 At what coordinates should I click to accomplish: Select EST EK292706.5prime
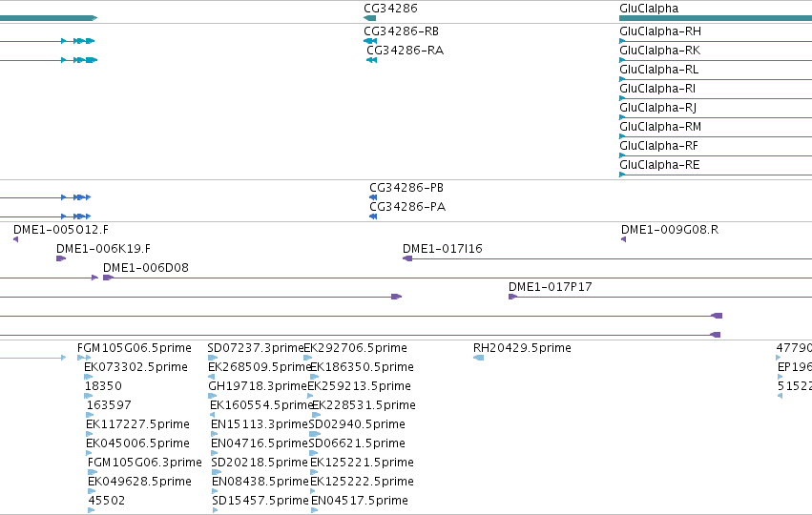(x=355, y=348)
